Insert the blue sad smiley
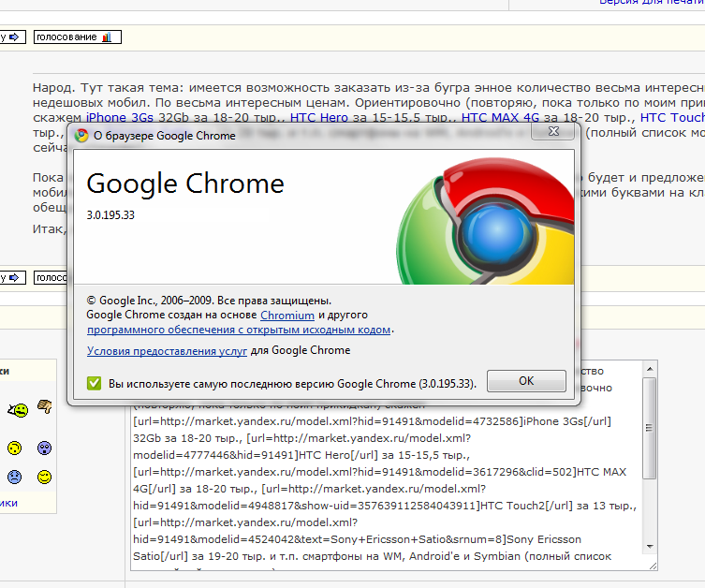 click(x=14, y=477)
